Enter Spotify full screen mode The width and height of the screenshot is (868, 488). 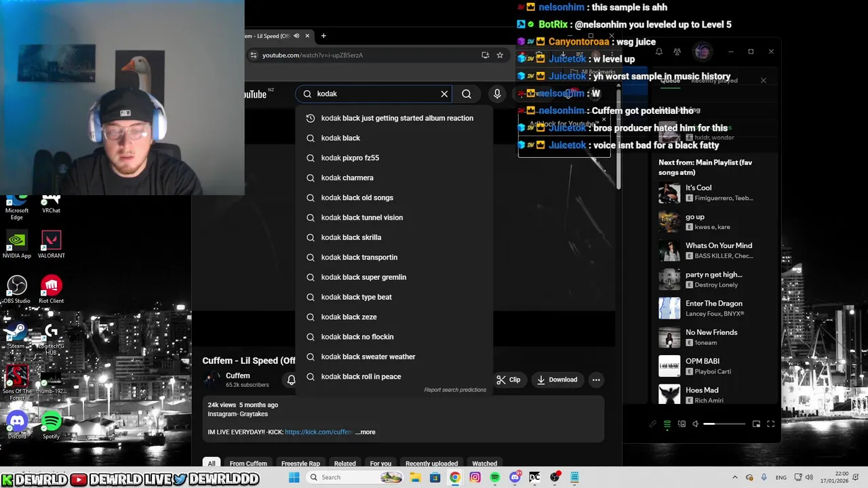[770, 424]
